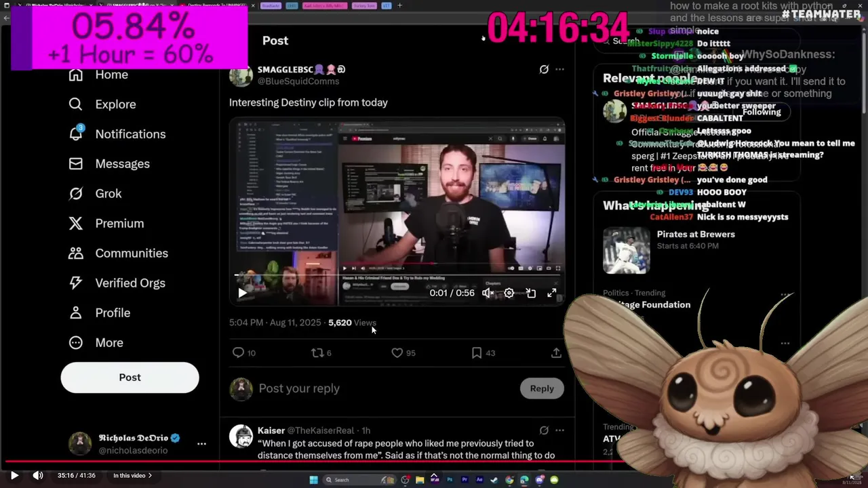868x488 pixels.
Task: Mute the outer video player volume
Action: [x=38, y=475]
